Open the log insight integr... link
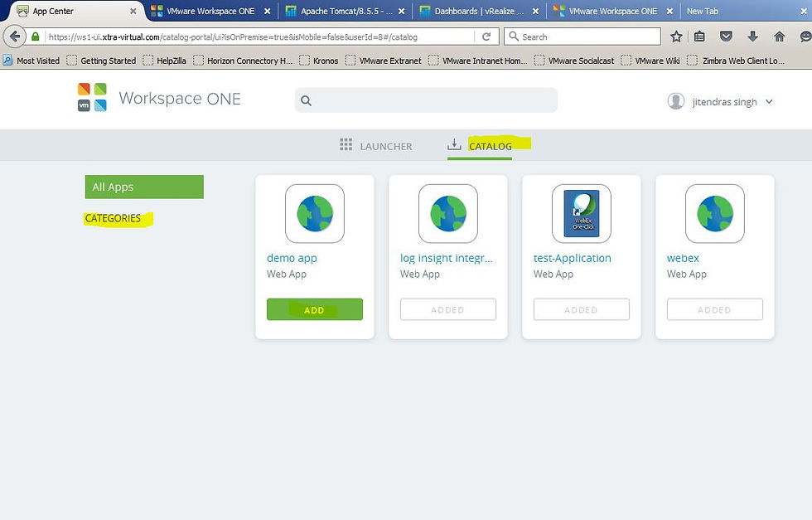Image resolution: width=812 pixels, height=520 pixels. point(447,258)
